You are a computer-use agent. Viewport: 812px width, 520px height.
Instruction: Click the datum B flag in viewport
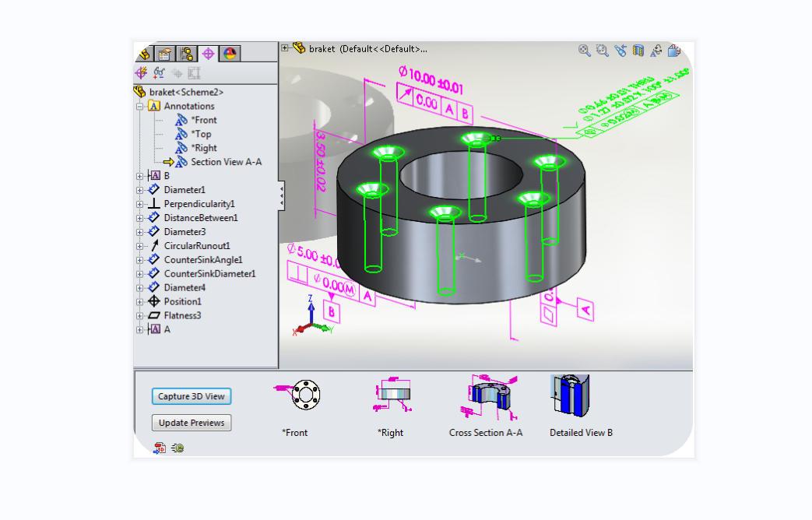332,312
